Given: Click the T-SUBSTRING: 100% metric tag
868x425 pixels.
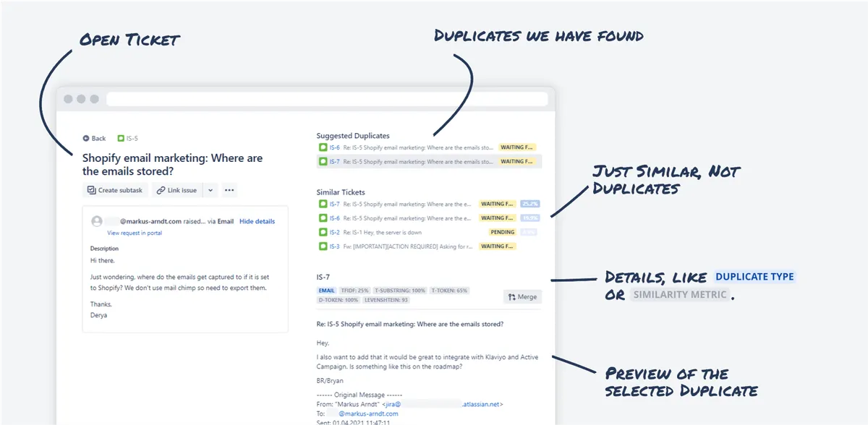Looking at the screenshot, I should [x=400, y=291].
